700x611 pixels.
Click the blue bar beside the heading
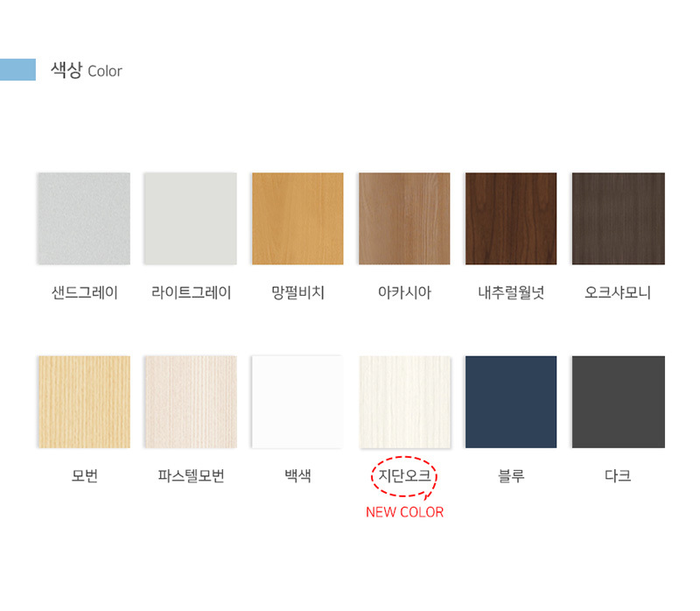[17, 70]
